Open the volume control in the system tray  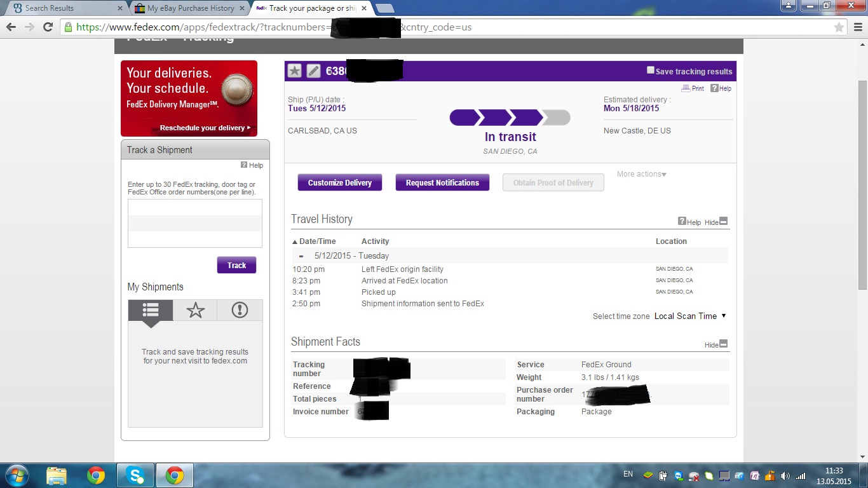point(785,475)
